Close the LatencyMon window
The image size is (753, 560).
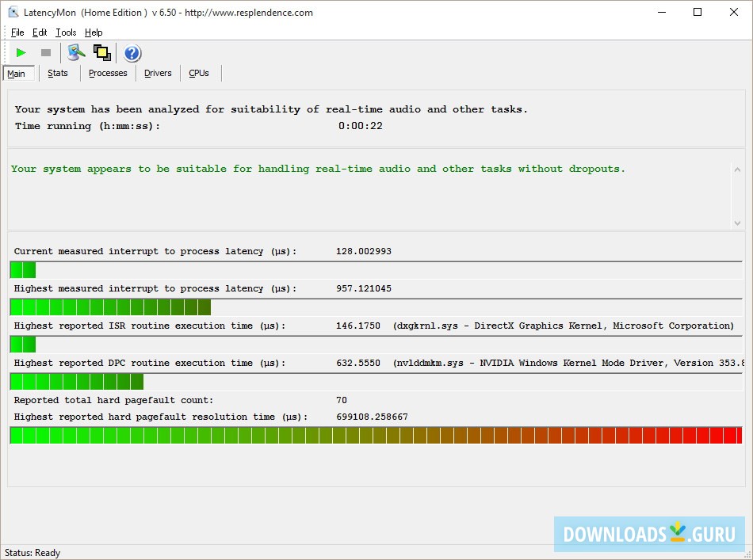click(734, 12)
